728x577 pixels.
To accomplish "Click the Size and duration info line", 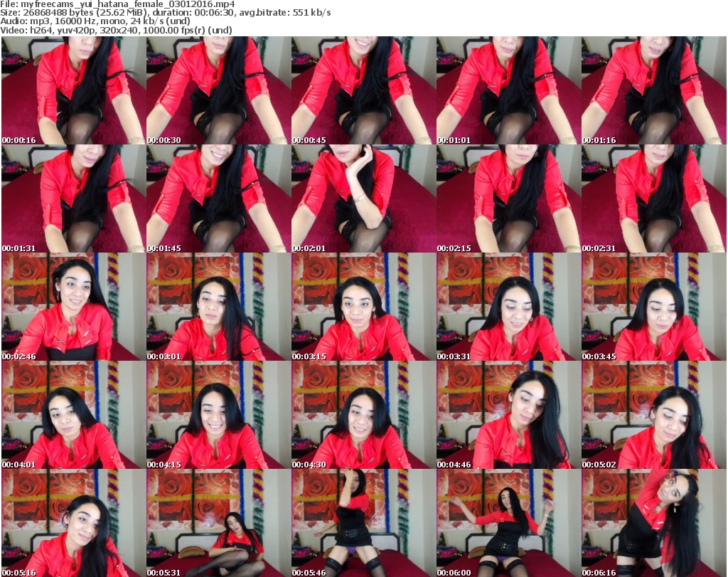I will tap(165, 13).
